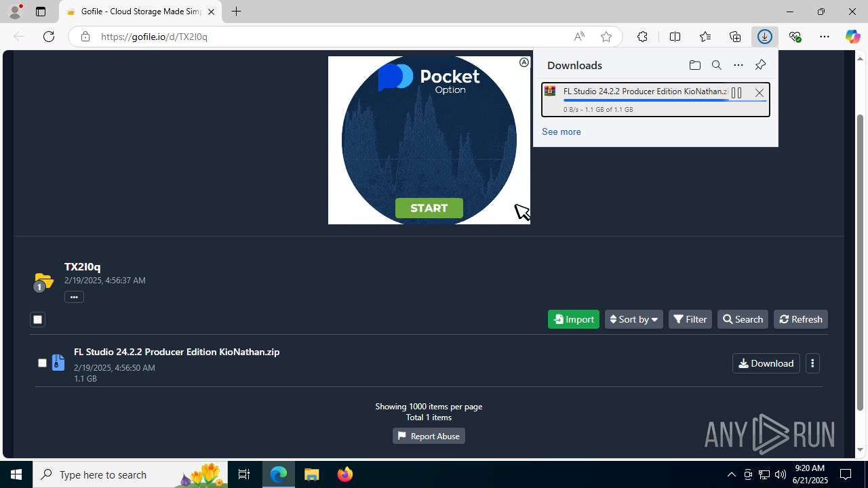The image size is (868, 488).
Task: Open the Copilot sidebar icon
Action: click(852, 37)
